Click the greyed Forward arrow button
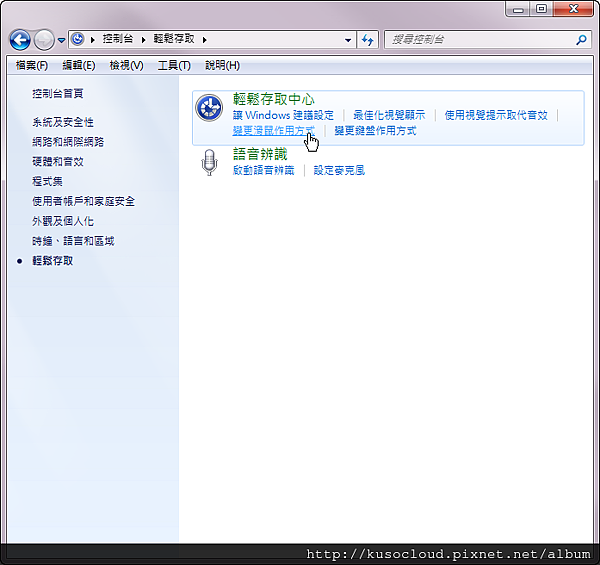Screen dimensions: 600x565 pos(44,40)
